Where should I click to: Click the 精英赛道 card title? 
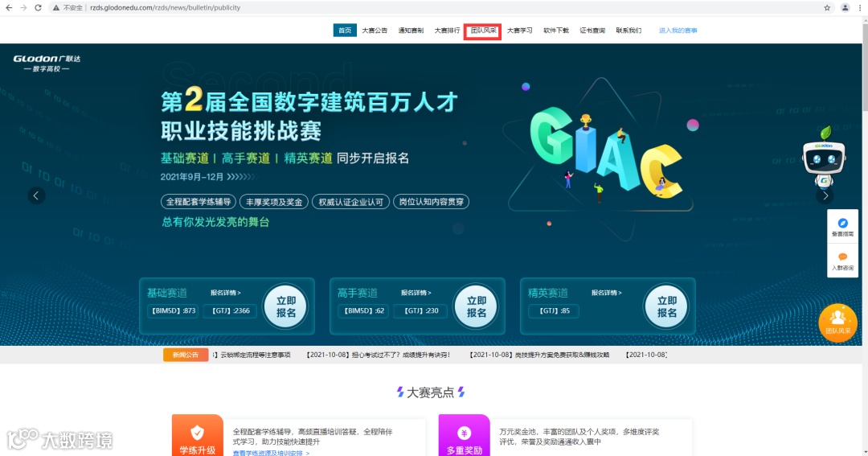pos(547,293)
